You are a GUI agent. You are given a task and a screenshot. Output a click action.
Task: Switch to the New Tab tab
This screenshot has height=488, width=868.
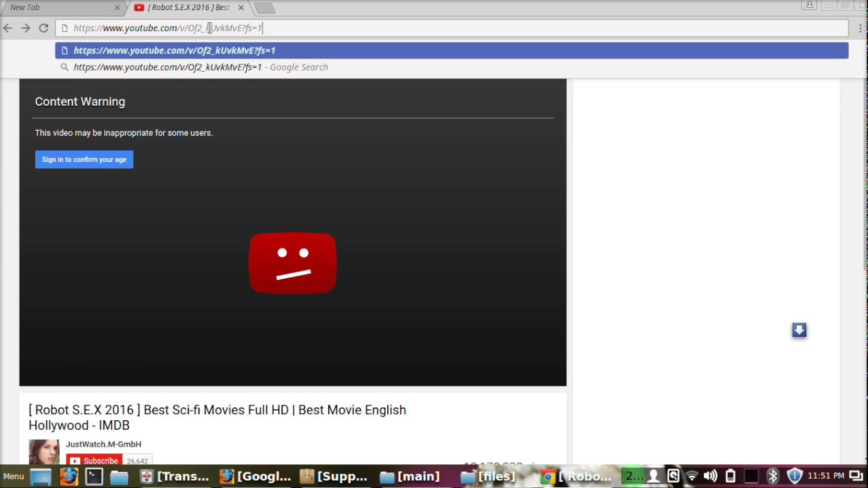click(61, 7)
